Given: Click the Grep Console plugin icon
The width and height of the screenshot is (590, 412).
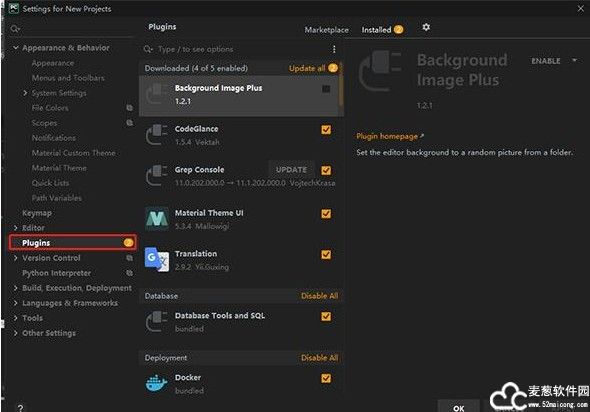Looking at the screenshot, I should (x=157, y=175).
